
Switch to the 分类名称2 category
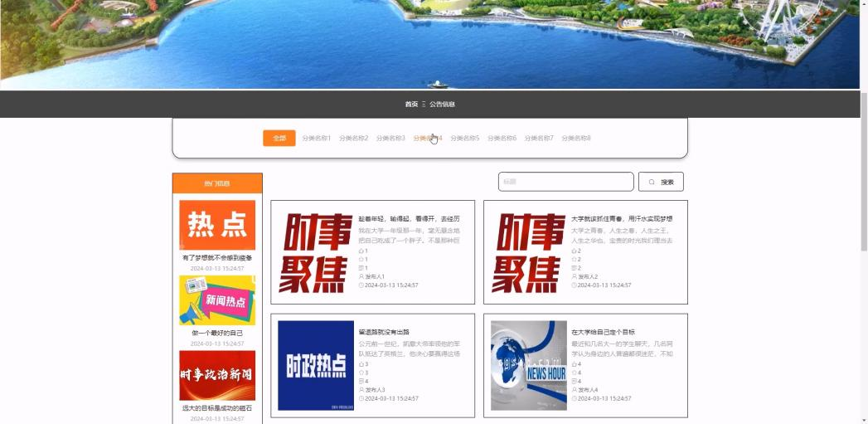pyautogui.click(x=354, y=138)
